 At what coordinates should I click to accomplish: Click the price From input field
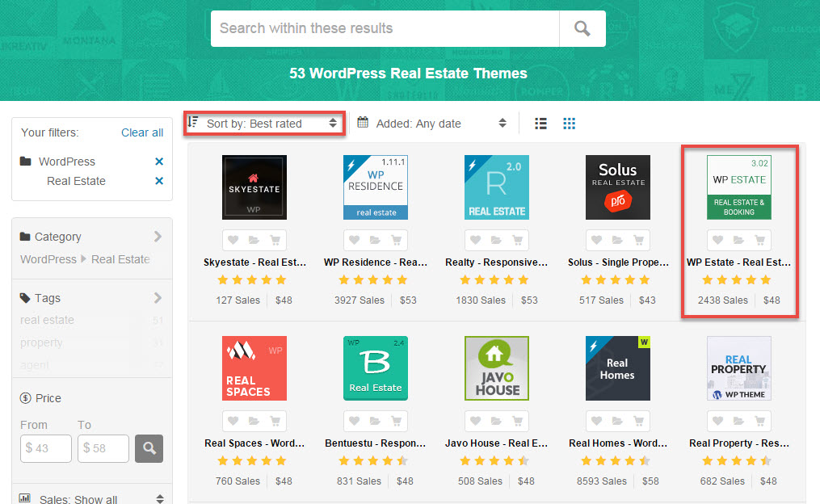[x=46, y=447]
